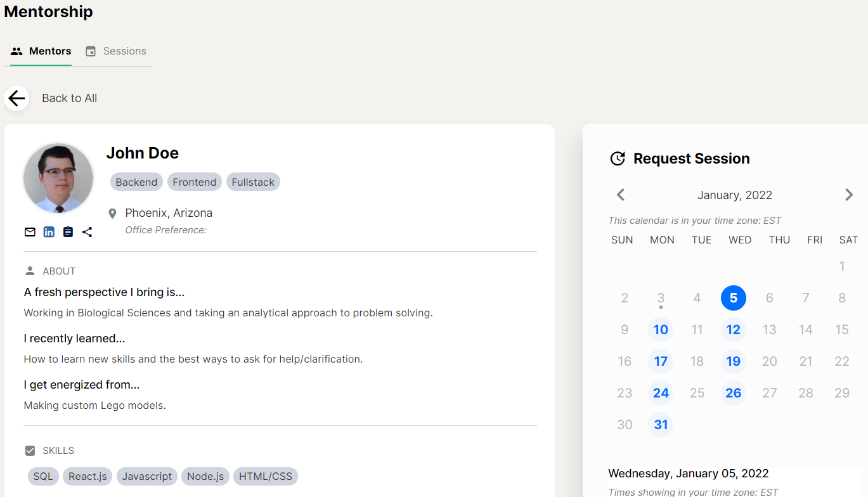This screenshot has width=868, height=497.
Task: Select January 24 on the calendar
Action: click(x=661, y=393)
